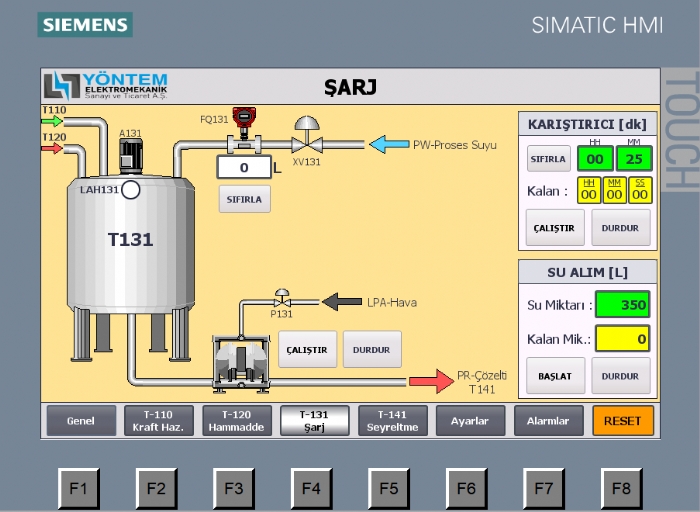The image size is (700, 512).
Task: Click the P131 air valve symbol
Action: coord(282,298)
